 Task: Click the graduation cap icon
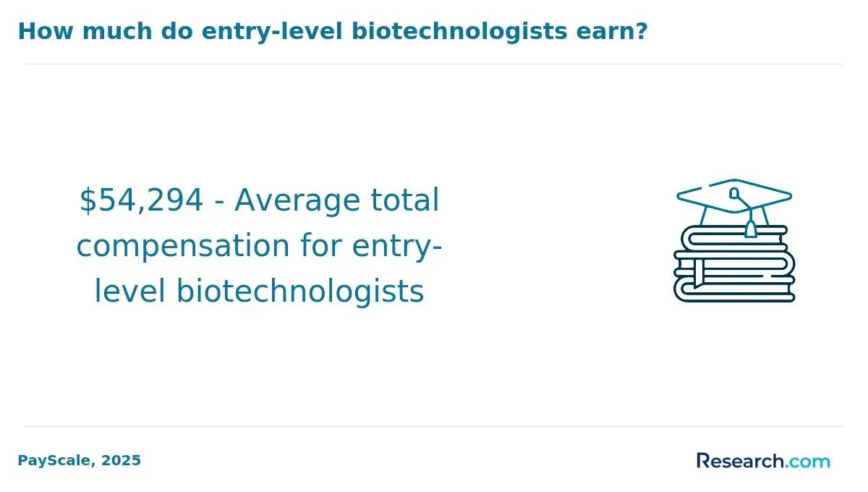point(734,203)
